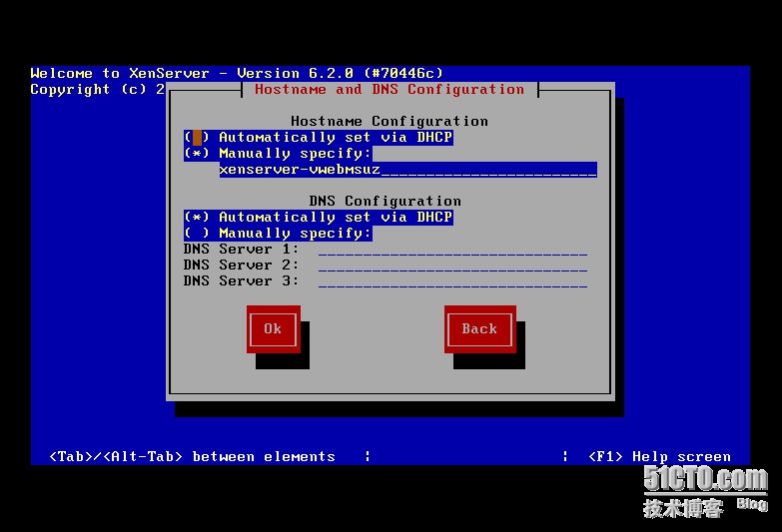Click the 'Hostname Configuration' heading

click(390, 121)
